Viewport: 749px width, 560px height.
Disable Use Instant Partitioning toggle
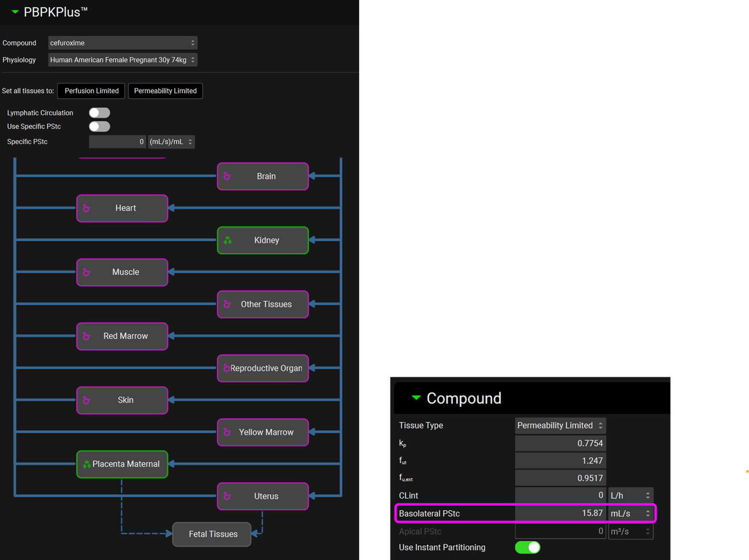coord(527,548)
